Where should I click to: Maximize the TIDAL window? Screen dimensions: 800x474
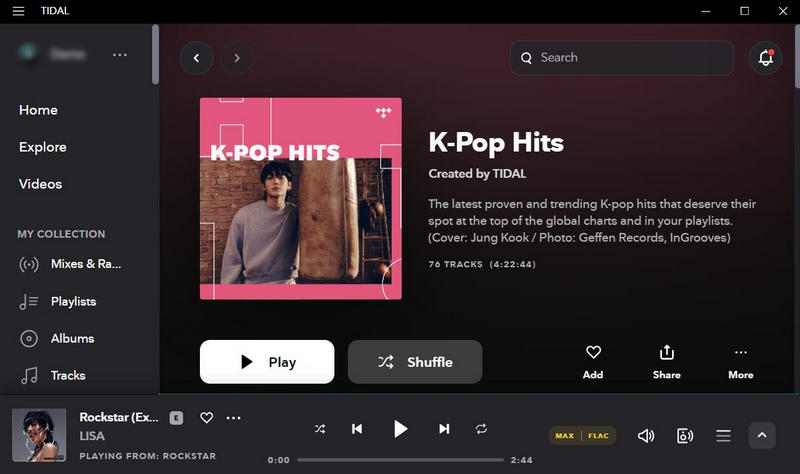click(x=744, y=11)
